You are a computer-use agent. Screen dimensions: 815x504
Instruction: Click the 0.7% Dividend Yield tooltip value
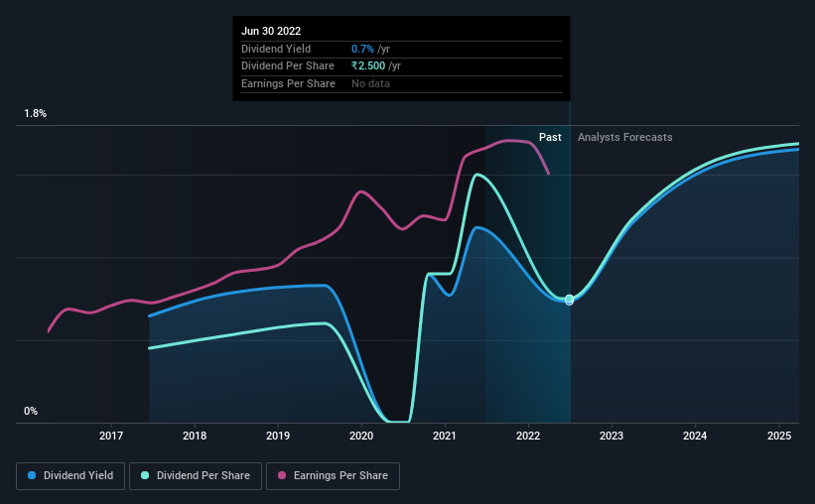(x=362, y=49)
